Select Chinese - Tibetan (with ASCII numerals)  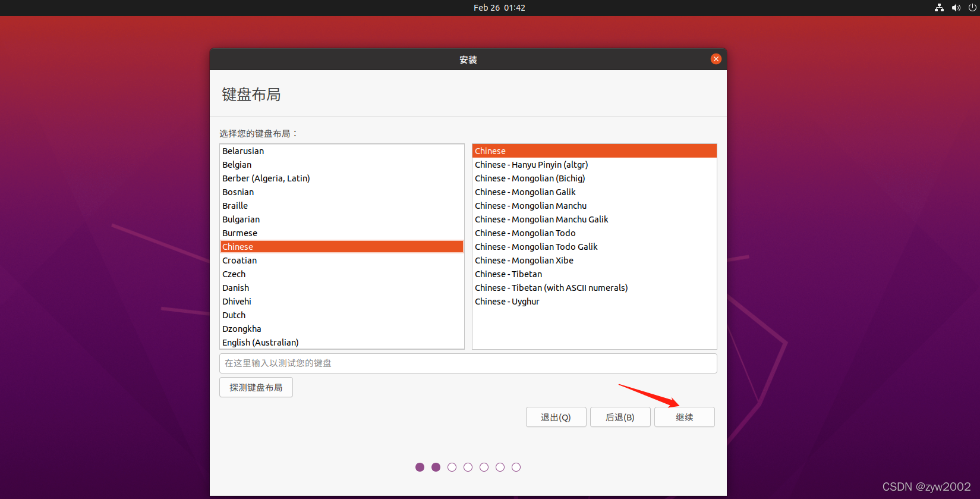point(594,288)
